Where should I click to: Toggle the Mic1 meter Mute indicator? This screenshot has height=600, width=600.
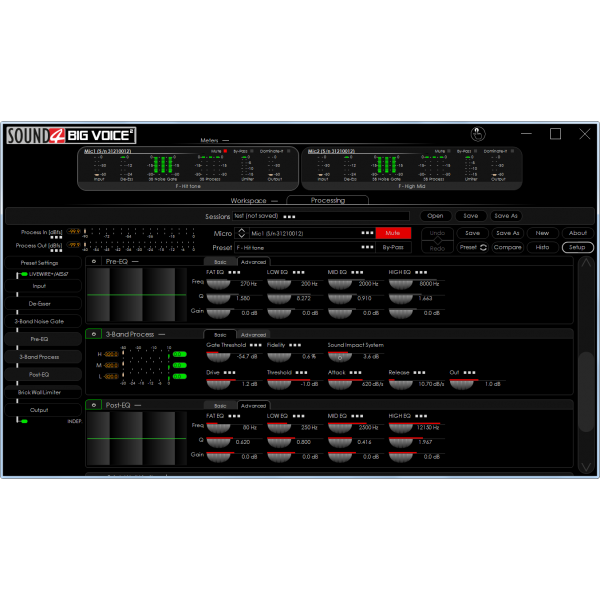click(225, 151)
